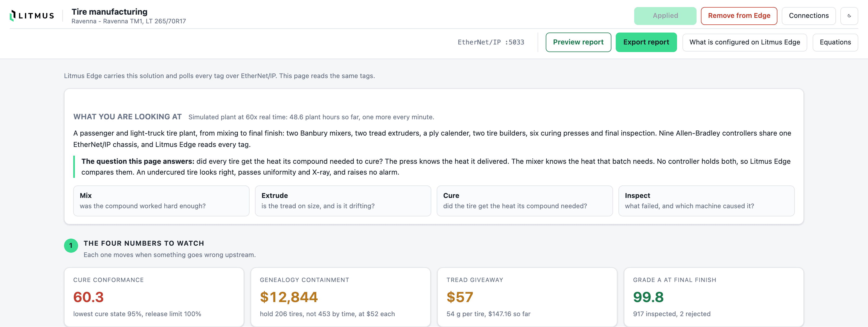
Task: Open the Cure Conformance 60.3 card
Action: pyautogui.click(x=154, y=297)
